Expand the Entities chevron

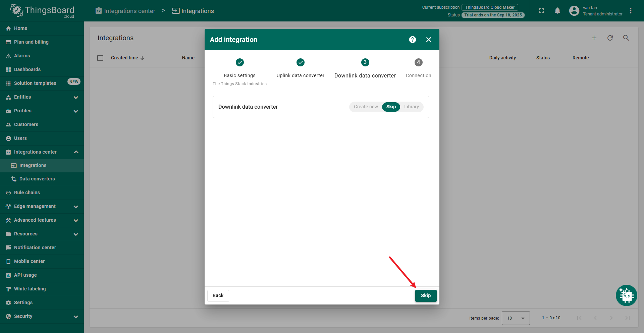[76, 97]
